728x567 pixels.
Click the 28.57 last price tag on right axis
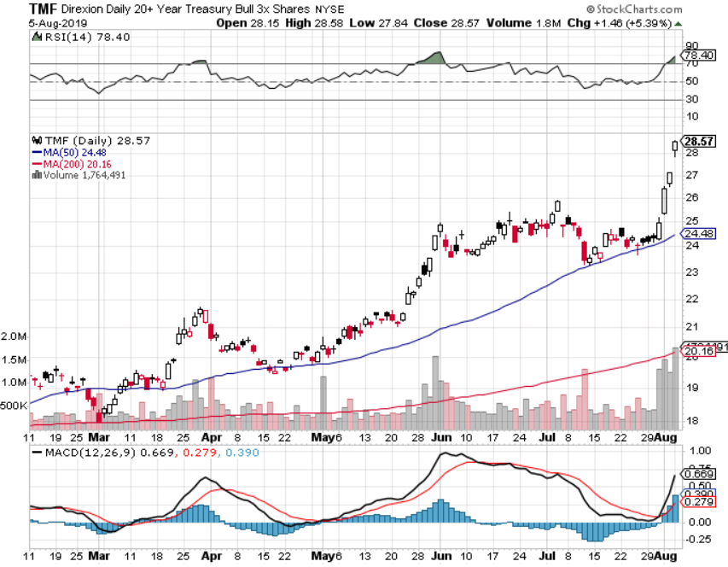pos(699,141)
